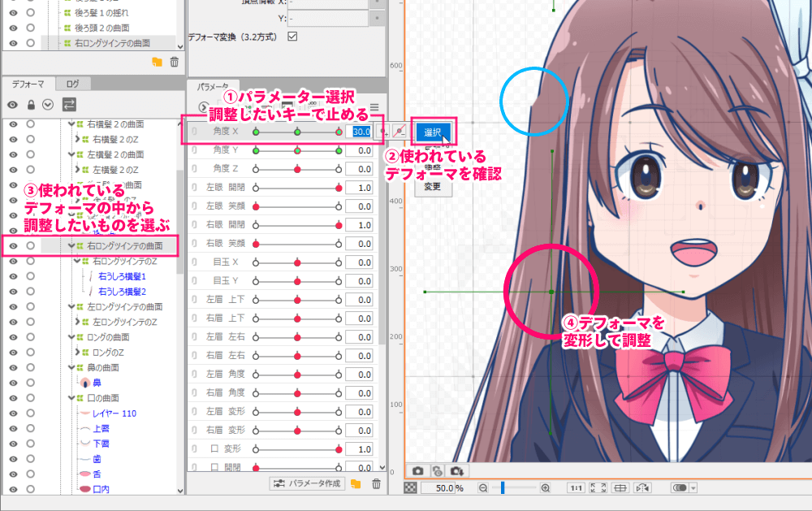Image resolution: width=812 pixels, height=511 pixels.
Task: Click the 目玉 X parameter label
Action: (x=226, y=262)
